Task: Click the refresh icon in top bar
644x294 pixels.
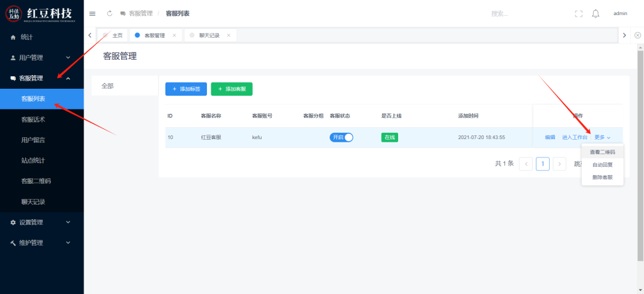Action: pos(109,13)
